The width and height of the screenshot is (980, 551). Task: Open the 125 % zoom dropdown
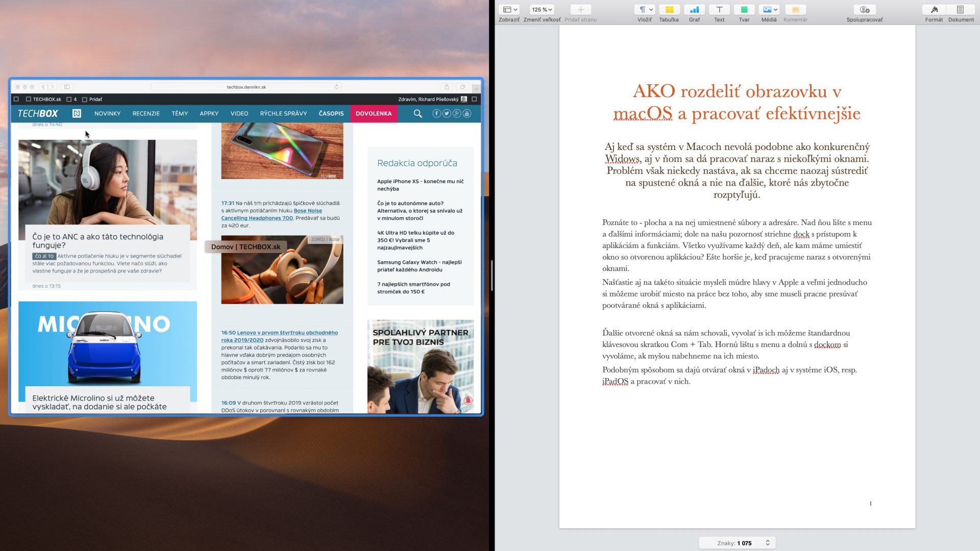pos(542,10)
